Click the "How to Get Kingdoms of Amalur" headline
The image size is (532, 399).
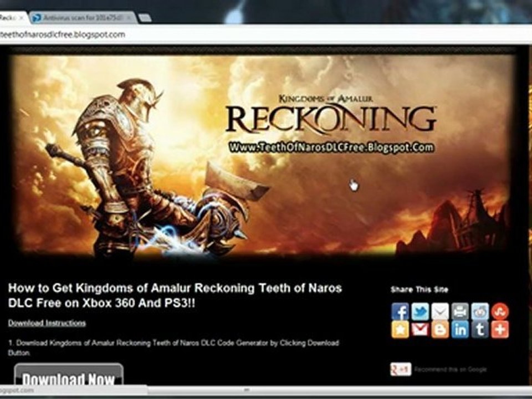click(175, 295)
